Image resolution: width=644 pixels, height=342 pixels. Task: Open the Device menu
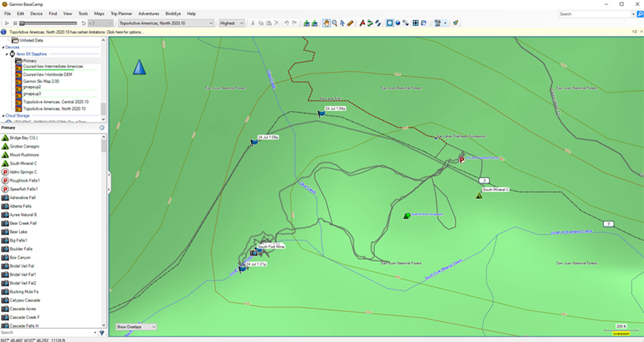click(36, 14)
